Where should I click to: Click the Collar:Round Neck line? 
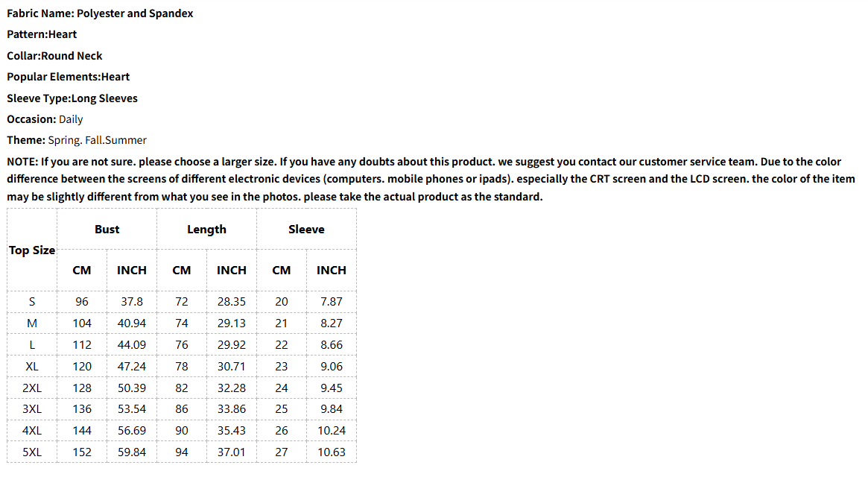tap(55, 56)
